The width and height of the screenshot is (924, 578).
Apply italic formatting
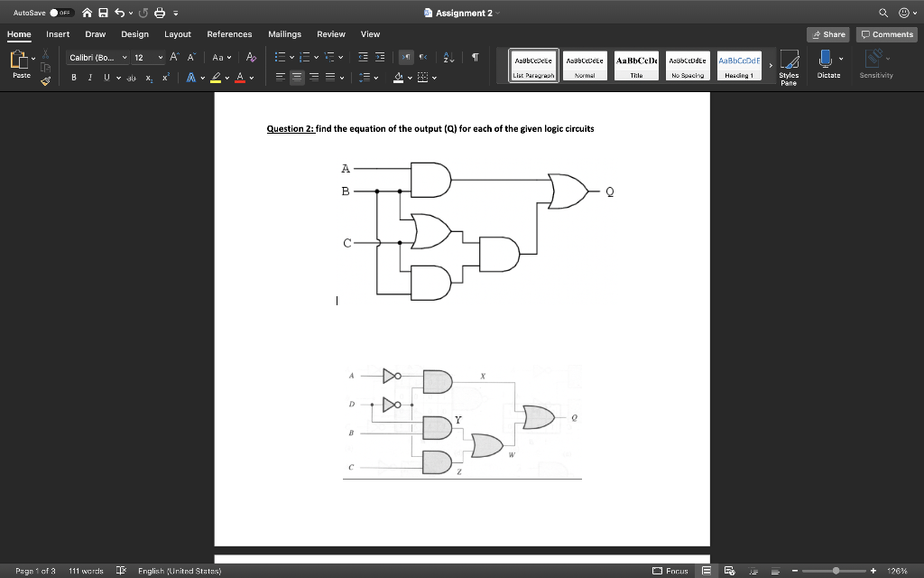point(88,76)
